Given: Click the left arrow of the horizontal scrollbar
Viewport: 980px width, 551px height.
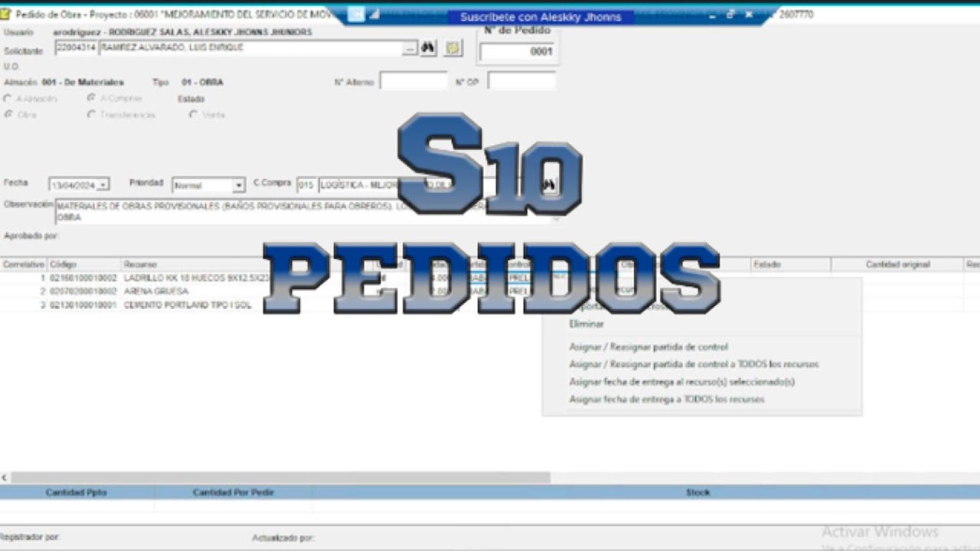Looking at the screenshot, I should tap(5, 478).
